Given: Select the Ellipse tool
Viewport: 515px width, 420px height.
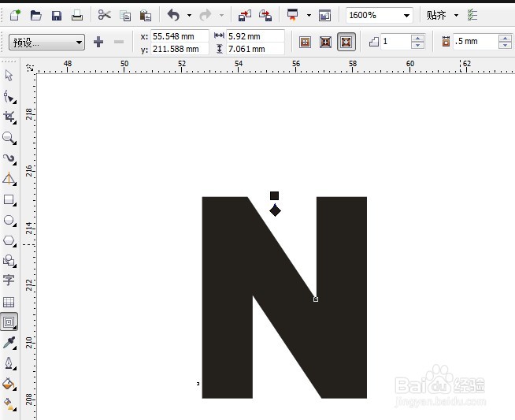Looking at the screenshot, I should point(9,220).
